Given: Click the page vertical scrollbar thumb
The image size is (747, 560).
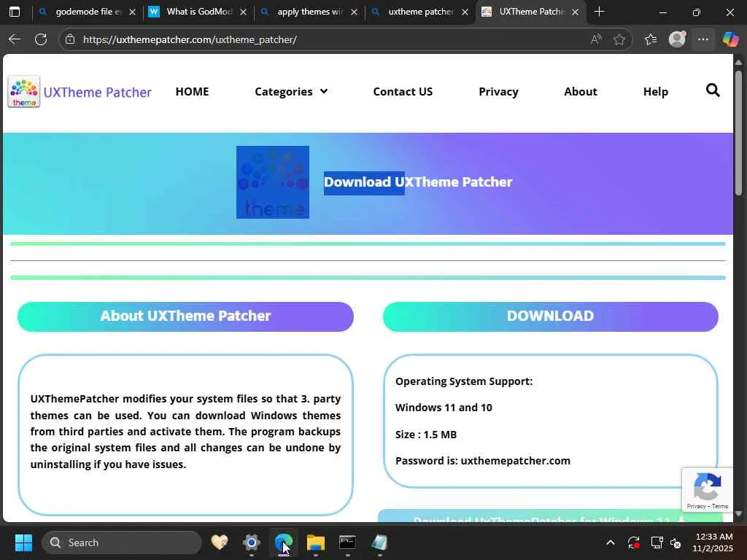Looking at the screenshot, I should pyautogui.click(x=738, y=133).
